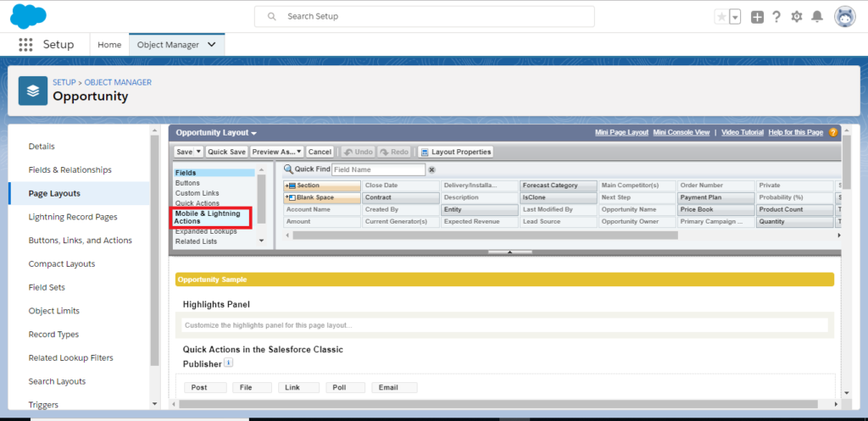Open the notifications bell icon
Viewport: 868px width, 421px height.
pos(817,17)
